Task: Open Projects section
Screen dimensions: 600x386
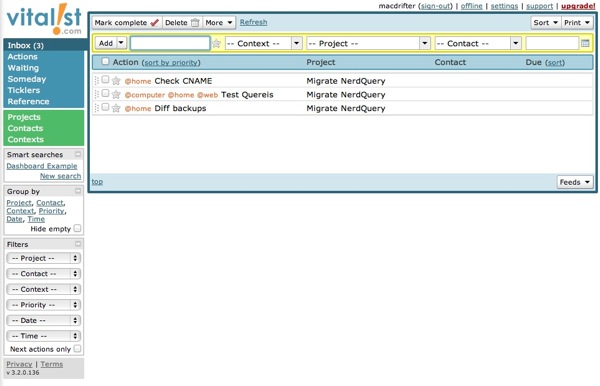Action: click(x=24, y=117)
